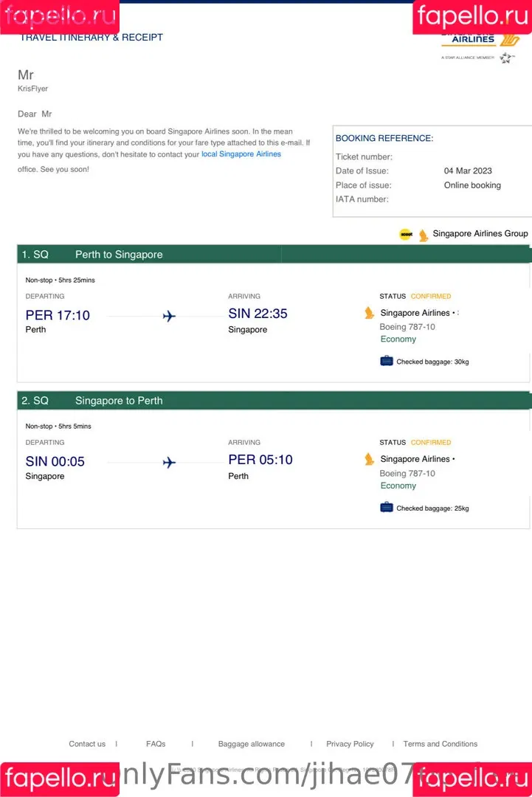The height and width of the screenshot is (797, 532).
Task: Open the FAQs footer link
Action: [156, 744]
